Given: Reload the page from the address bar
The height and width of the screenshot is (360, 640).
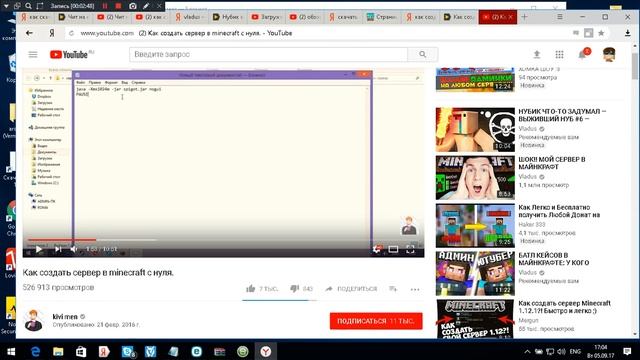Looking at the screenshot, I should (x=71, y=33).
